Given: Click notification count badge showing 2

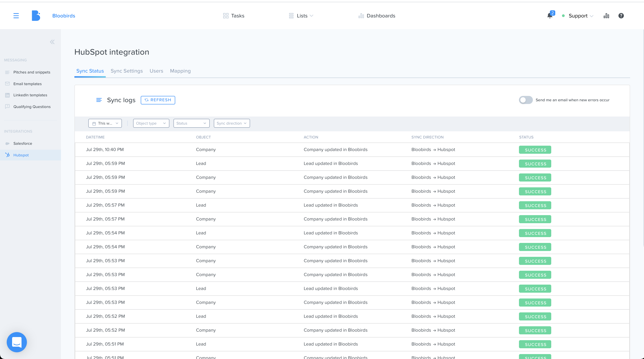Looking at the screenshot, I should tap(553, 13).
